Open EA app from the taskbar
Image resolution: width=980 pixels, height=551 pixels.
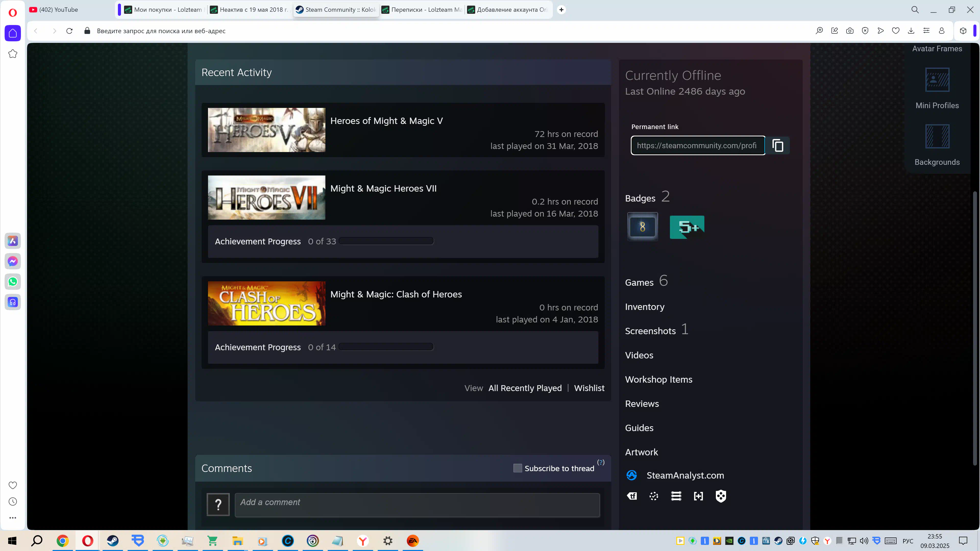coord(413,541)
